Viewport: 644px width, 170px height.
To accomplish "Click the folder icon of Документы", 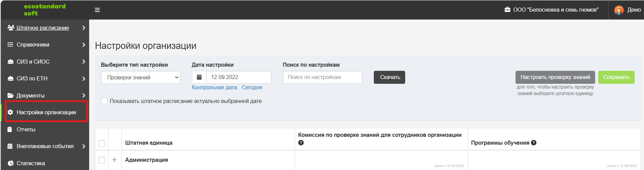I will point(11,95).
